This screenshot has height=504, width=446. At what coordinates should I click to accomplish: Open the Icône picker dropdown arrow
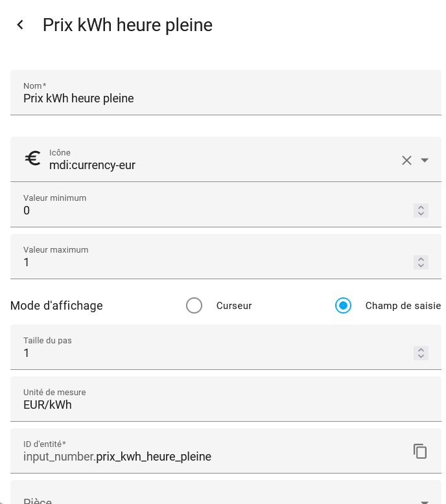pyautogui.click(x=425, y=160)
